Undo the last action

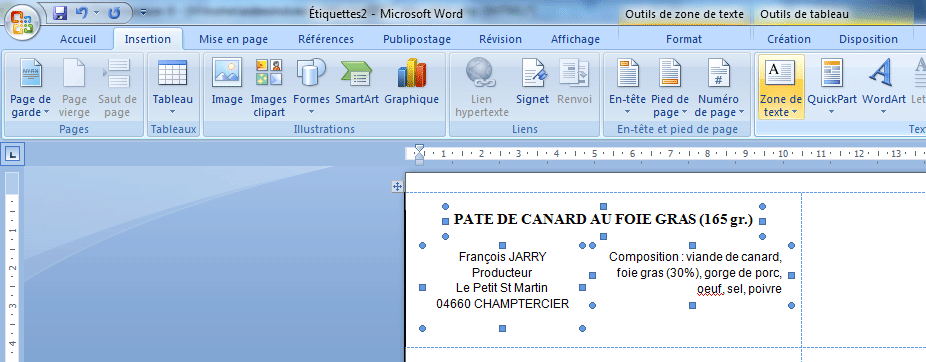point(82,12)
